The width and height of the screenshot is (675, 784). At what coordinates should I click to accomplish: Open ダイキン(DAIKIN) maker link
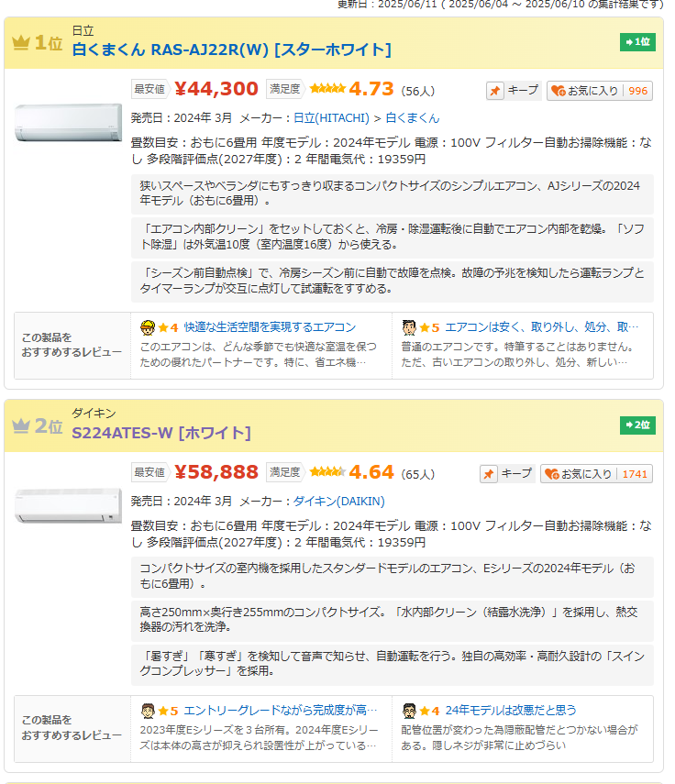pyautogui.click(x=338, y=501)
